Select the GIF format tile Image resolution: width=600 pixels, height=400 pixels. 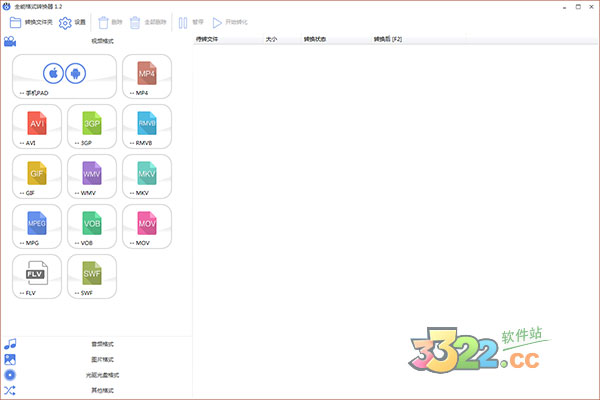coord(37,176)
